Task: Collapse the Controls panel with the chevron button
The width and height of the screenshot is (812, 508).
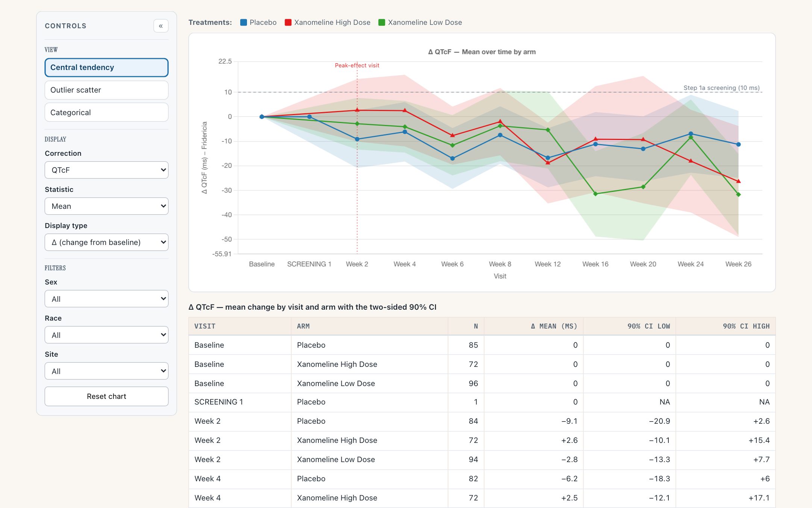Action: coord(161,26)
